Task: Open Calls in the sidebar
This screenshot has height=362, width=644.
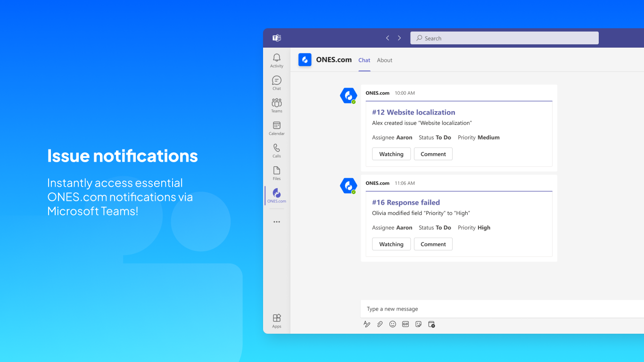Action: click(277, 151)
